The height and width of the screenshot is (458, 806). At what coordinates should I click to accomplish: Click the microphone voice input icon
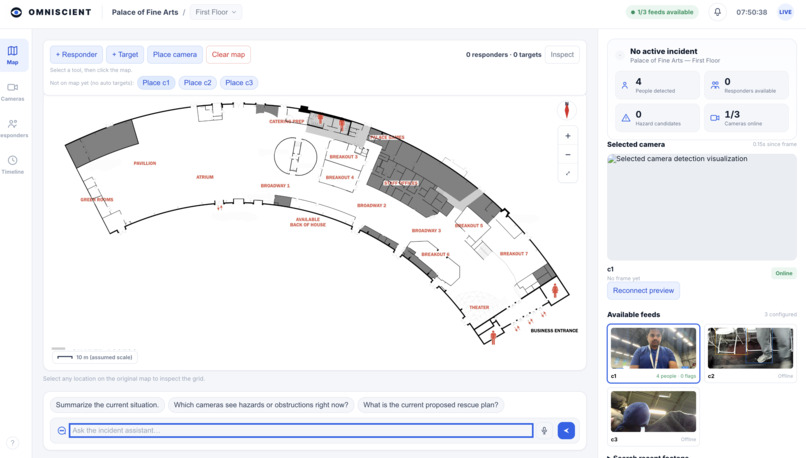coord(544,431)
